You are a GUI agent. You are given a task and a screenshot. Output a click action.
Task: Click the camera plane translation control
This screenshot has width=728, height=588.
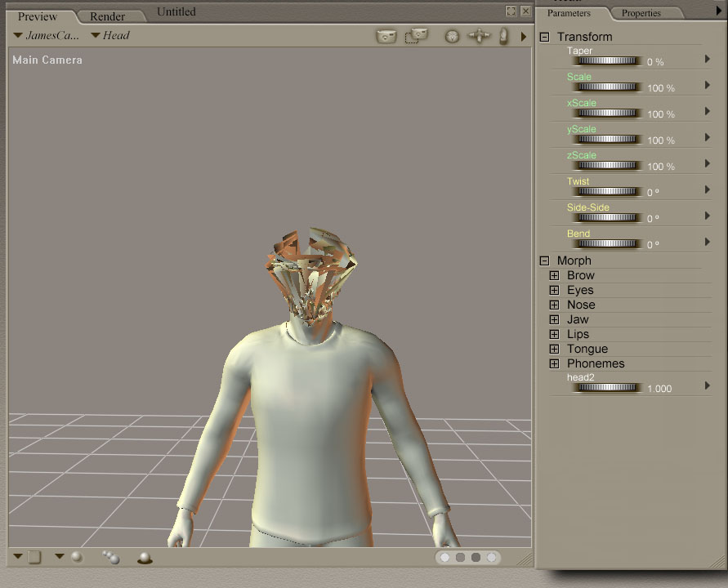[x=479, y=36]
